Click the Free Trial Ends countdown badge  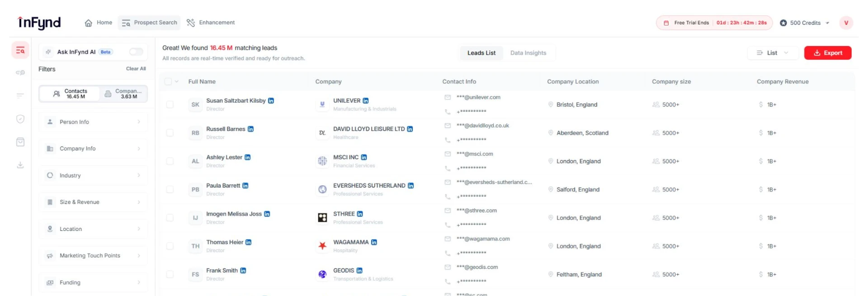(715, 23)
